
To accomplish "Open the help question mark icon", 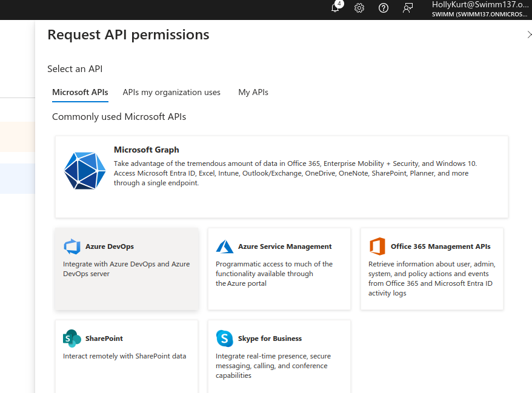I will [384, 8].
